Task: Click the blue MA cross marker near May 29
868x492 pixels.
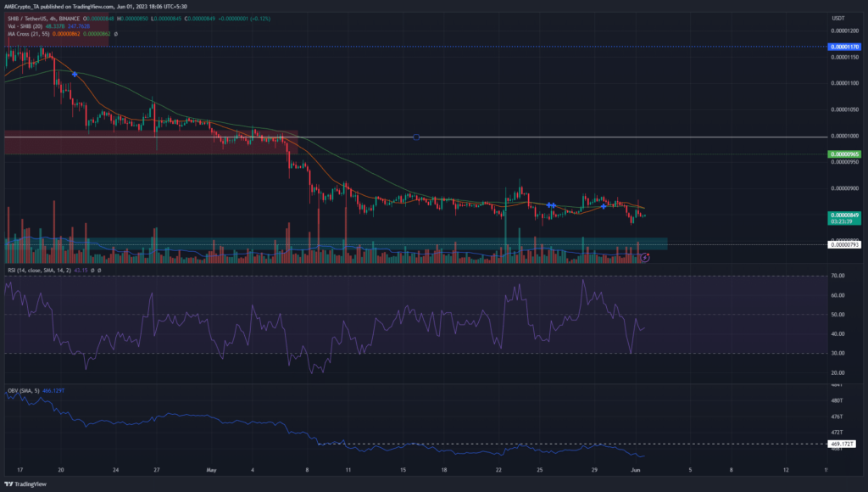Action: pyautogui.click(x=603, y=206)
